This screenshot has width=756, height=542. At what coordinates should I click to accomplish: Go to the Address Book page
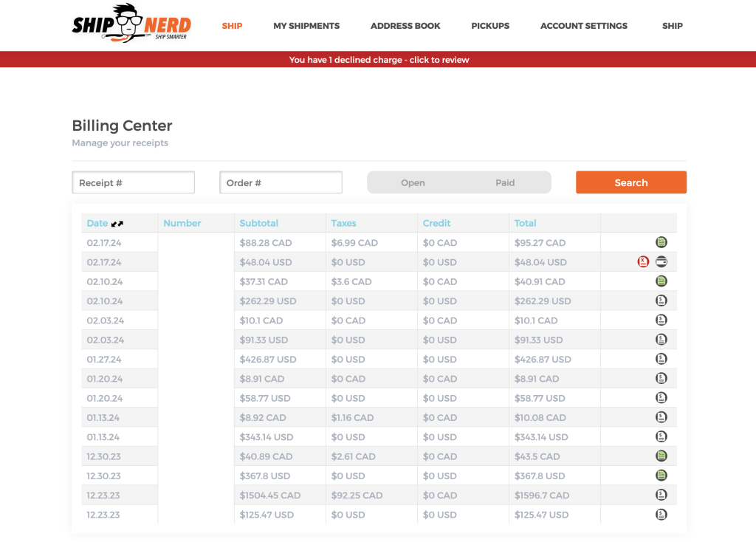pos(405,26)
